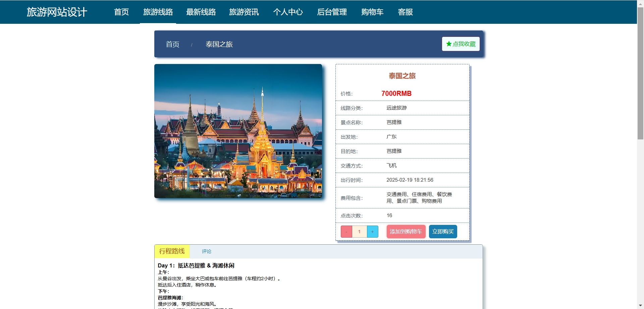
Task: Click the quantity input field
Action: (x=359, y=231)
